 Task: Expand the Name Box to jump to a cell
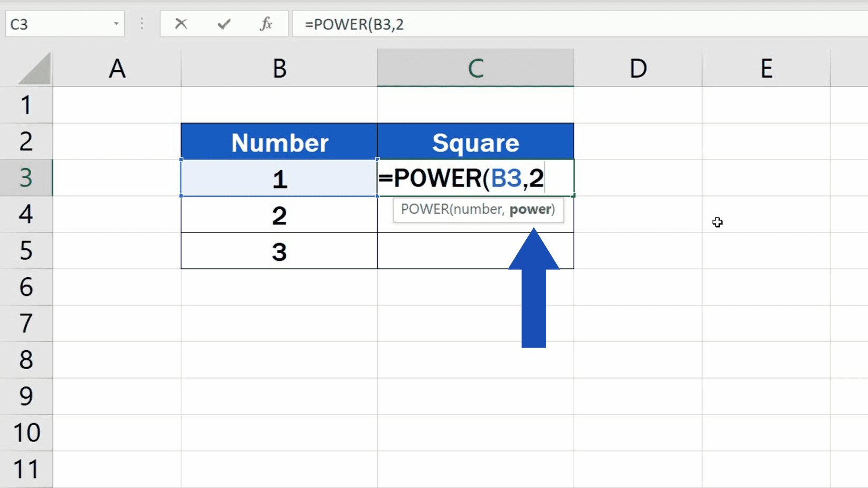(x=58, y=24)
